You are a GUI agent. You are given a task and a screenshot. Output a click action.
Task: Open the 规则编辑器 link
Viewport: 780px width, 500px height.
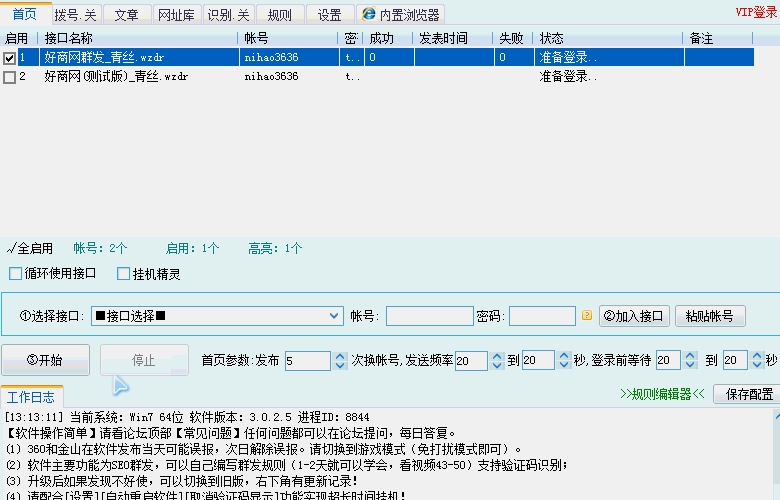(662, 394)
